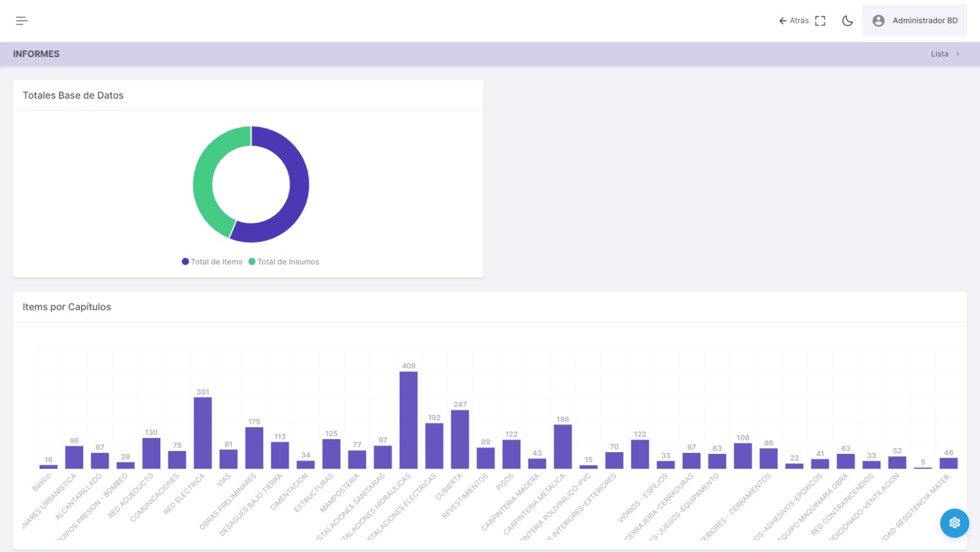Go to the Lista breadcrumb link
The width and height of the screenshot is (980, 552).
(x=939, y=54)
